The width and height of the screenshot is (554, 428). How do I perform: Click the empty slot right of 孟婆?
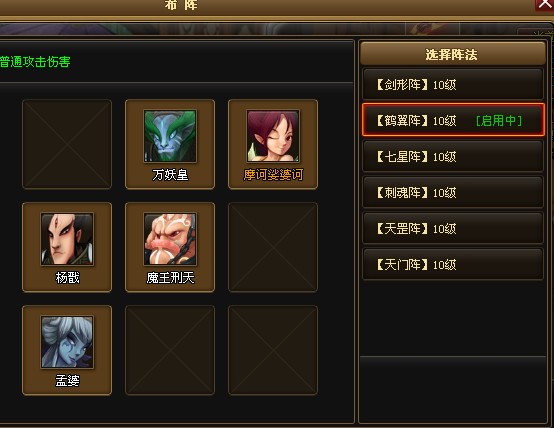[x=170, y=350]
